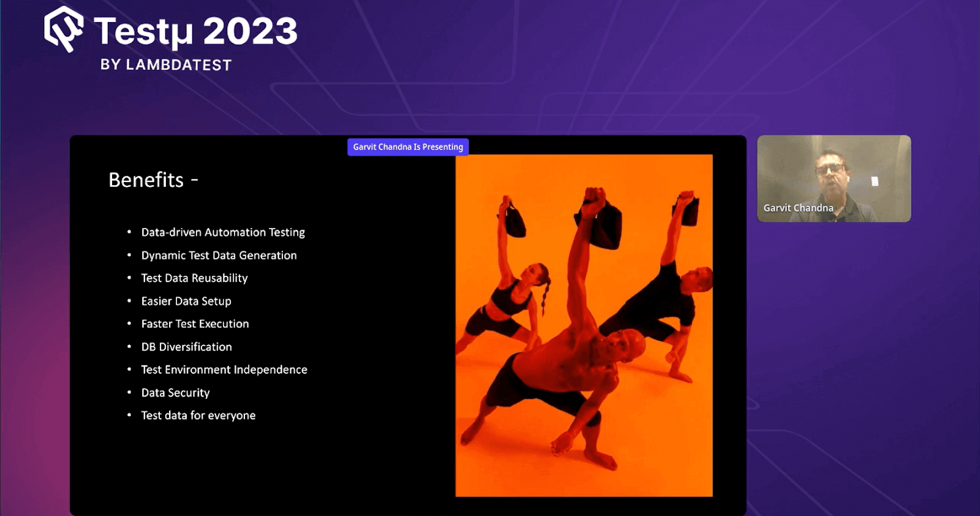Click the 'Easier Data Setup' bullet

coord(186,301)
